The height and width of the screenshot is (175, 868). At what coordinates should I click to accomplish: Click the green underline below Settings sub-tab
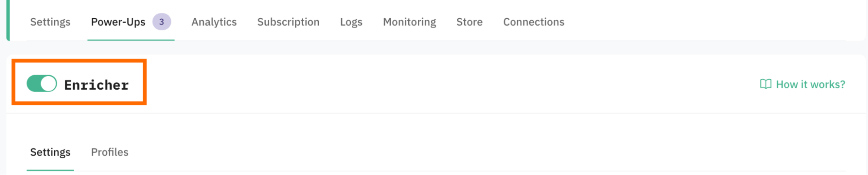50,170
